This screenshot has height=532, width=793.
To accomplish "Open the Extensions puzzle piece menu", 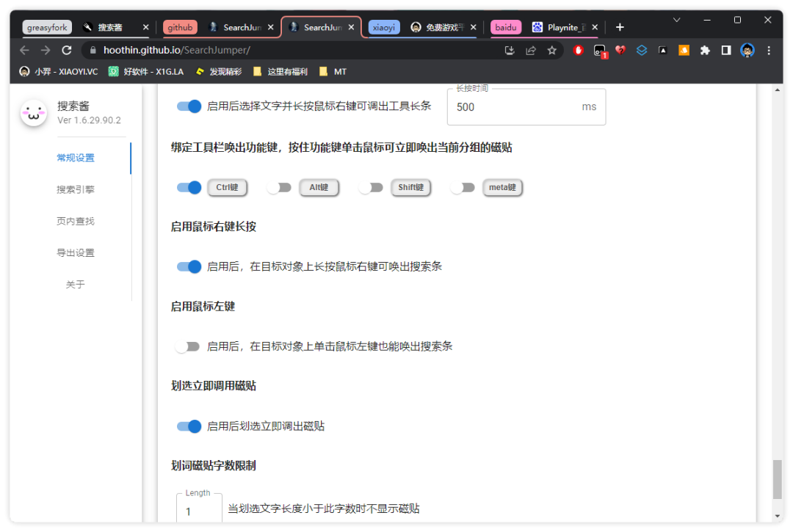I will [x=705, y=50].
